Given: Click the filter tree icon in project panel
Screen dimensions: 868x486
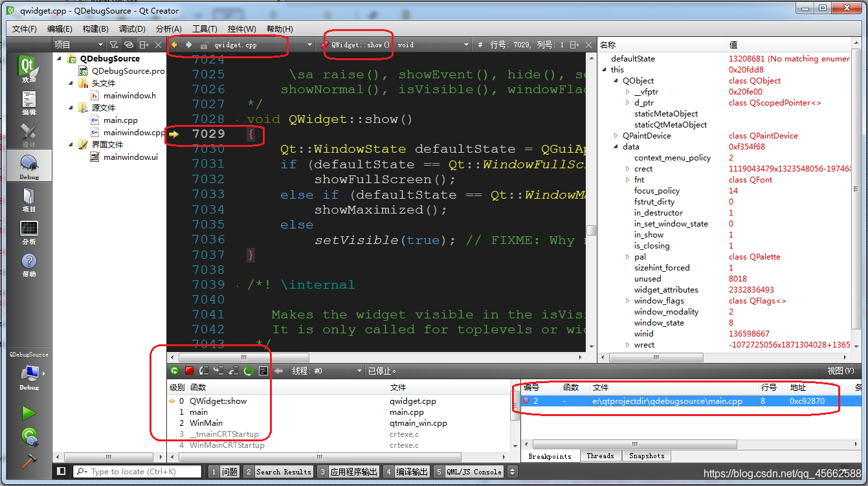Looking at the screenshot, I should point(113,45).
